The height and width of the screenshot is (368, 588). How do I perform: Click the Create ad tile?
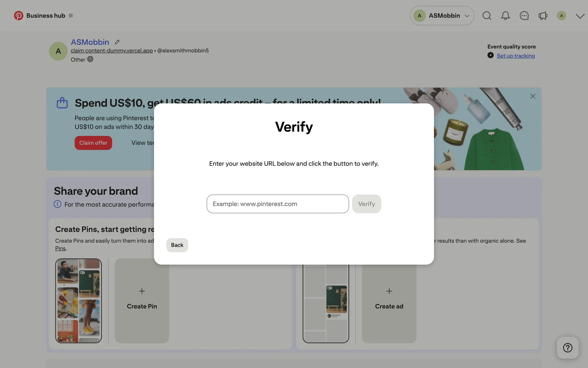coord(389,301)
